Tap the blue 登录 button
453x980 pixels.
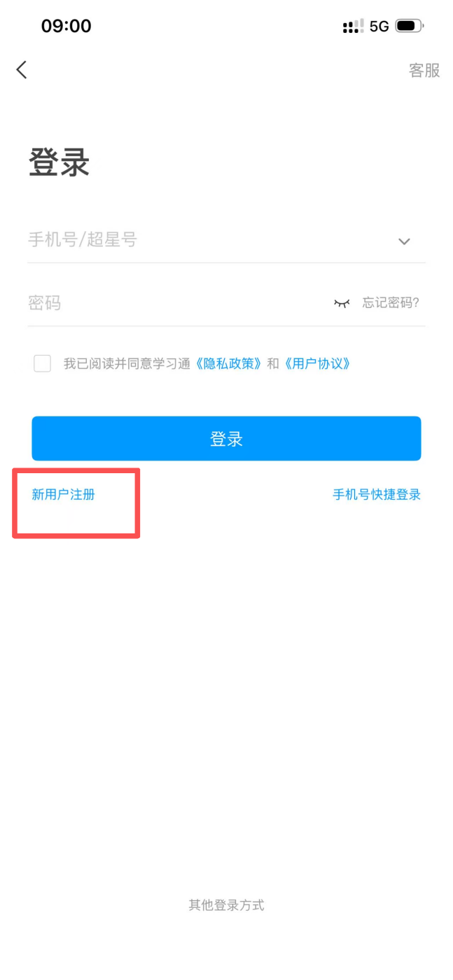226,438
